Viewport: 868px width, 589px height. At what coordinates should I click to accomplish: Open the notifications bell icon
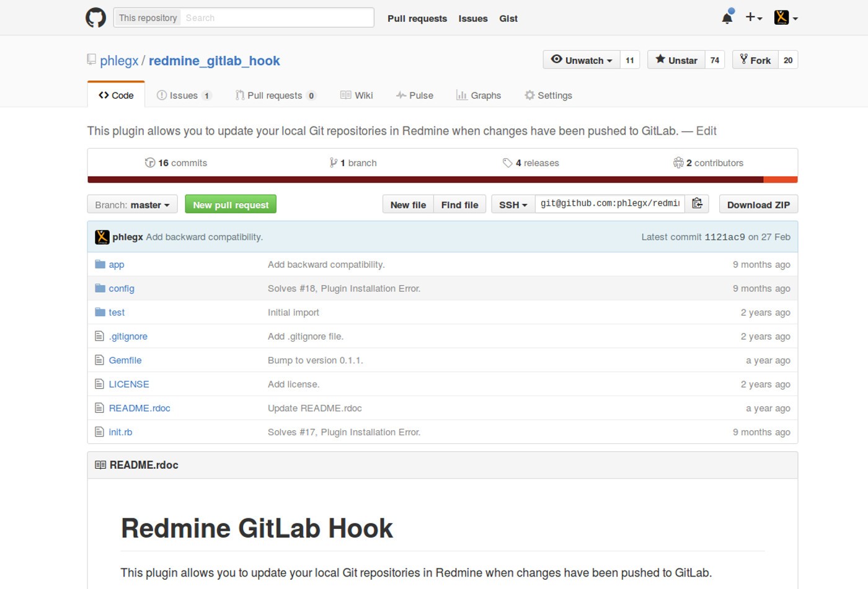click(x=727, y=17)
